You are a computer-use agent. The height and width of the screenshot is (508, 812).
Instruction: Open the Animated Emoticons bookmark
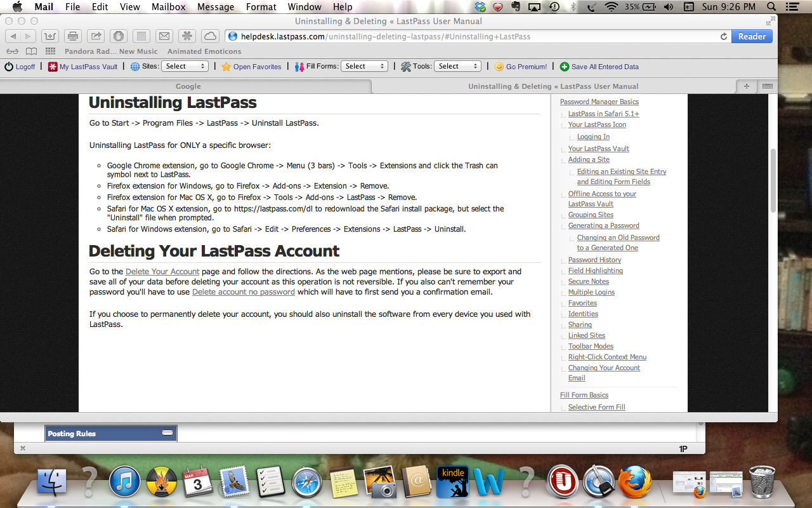click(204, 51)
